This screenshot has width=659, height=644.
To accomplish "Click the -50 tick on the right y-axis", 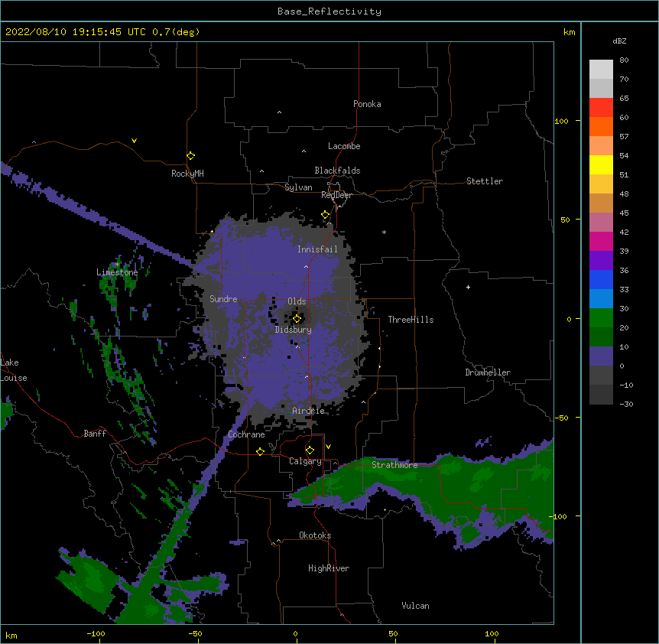I will click(561, 418).
